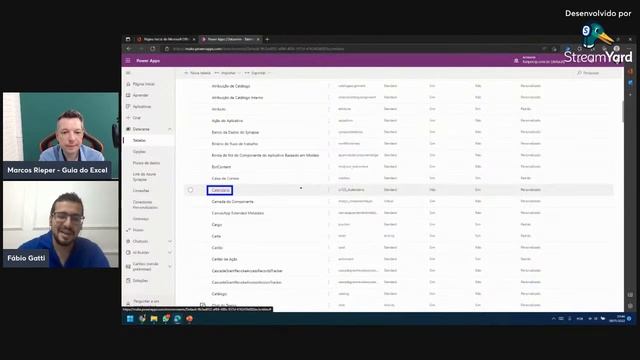Open the green chat app taskbar icon
Image resolution: width=640 pixels, height=360 pixels.
[x=166, y=319]
